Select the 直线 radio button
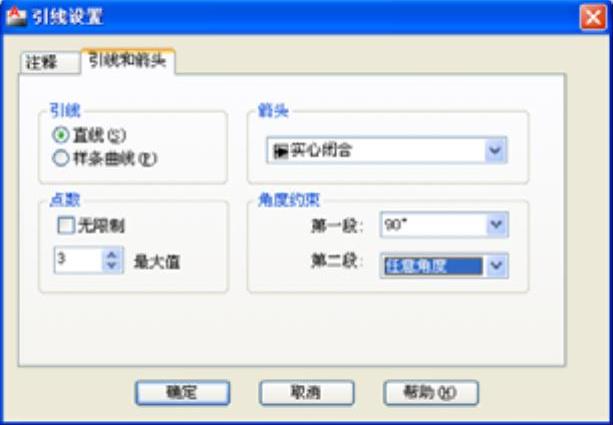 [61, 135]
